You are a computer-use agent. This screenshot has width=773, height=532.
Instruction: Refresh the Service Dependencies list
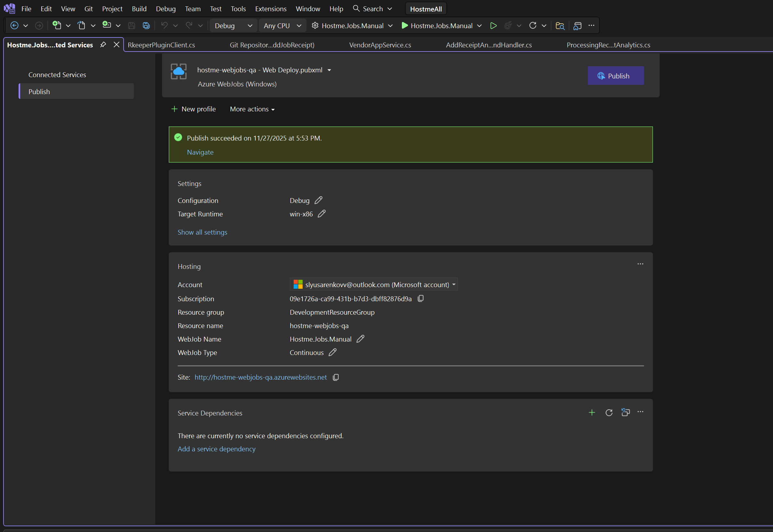pos(609,412)
